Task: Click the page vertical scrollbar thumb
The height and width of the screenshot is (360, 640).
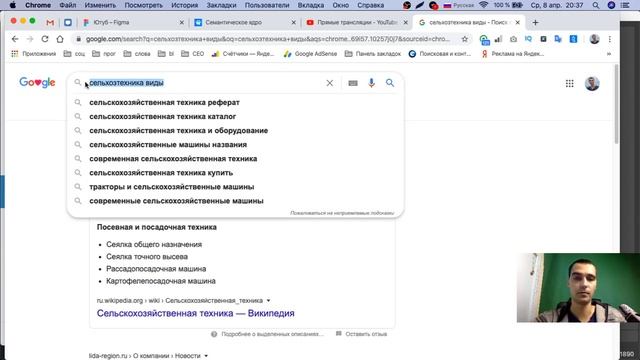Action: pos(616,104)
